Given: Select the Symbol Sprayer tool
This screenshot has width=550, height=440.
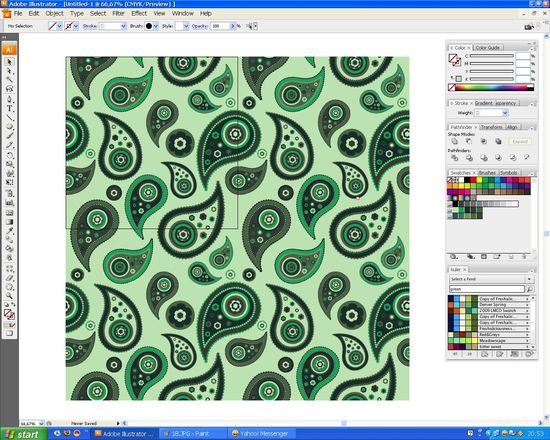Looking at the screenshot, I should 9,193.
